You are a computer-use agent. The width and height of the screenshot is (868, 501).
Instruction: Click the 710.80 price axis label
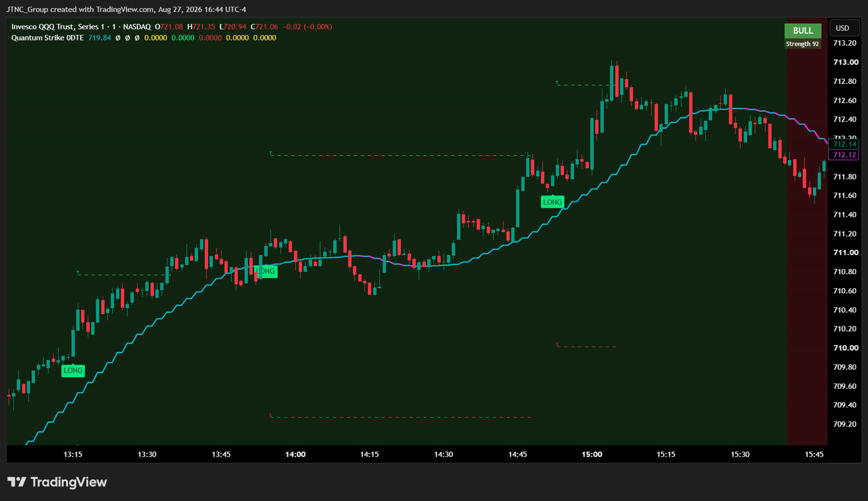(x=845, y=272)
